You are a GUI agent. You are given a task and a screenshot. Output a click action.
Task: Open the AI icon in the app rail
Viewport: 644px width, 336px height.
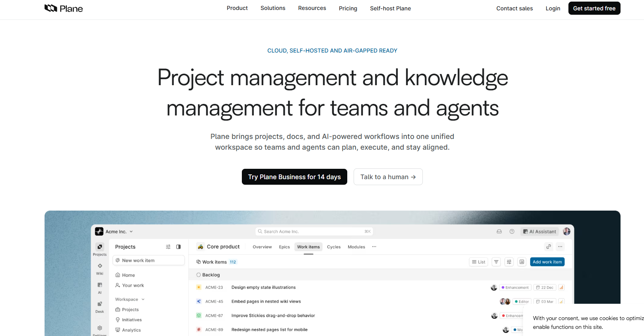(x=100, y=285)
